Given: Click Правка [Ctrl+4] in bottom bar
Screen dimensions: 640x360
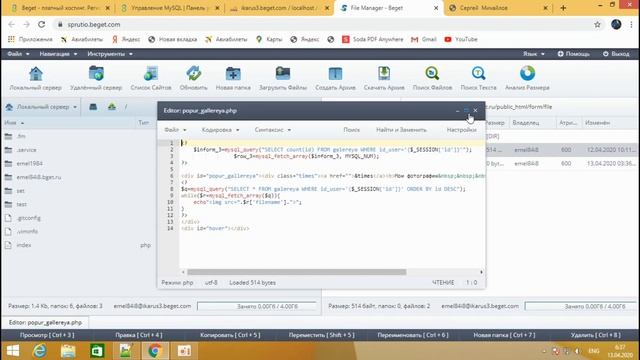Looking at the screenshot, I should (139, 335).
